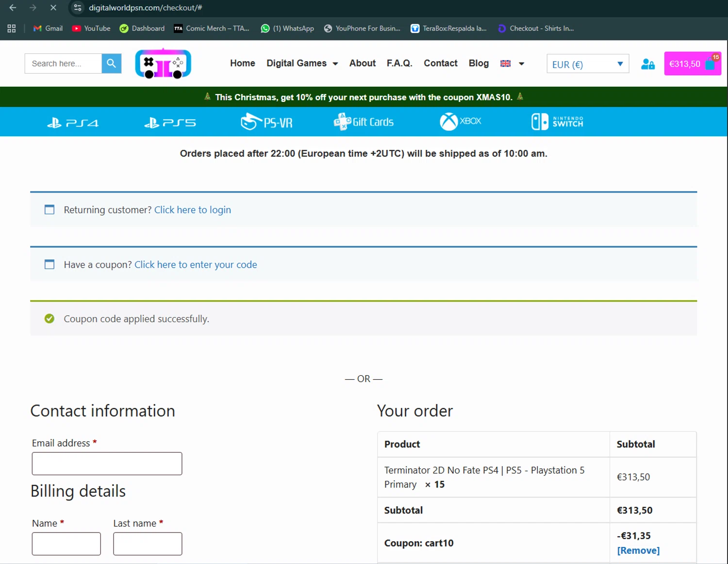Click 'Coupon code applied successfully.' message
Viewport: 728px width, 564px height.
[x=136, y=319]
